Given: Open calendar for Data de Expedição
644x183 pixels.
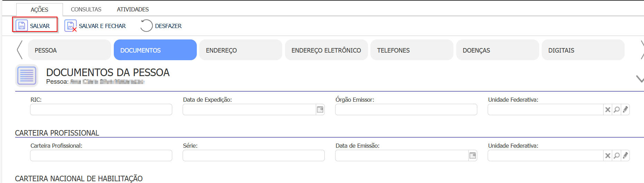Looking at the screenshot, I should 320,110.
